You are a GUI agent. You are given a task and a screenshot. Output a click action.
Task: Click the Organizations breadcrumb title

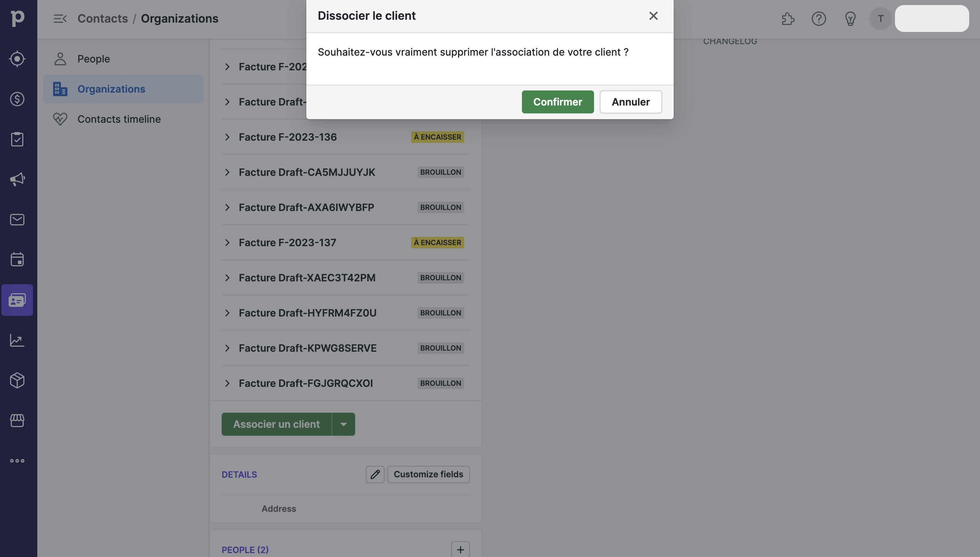pos(179,18)
